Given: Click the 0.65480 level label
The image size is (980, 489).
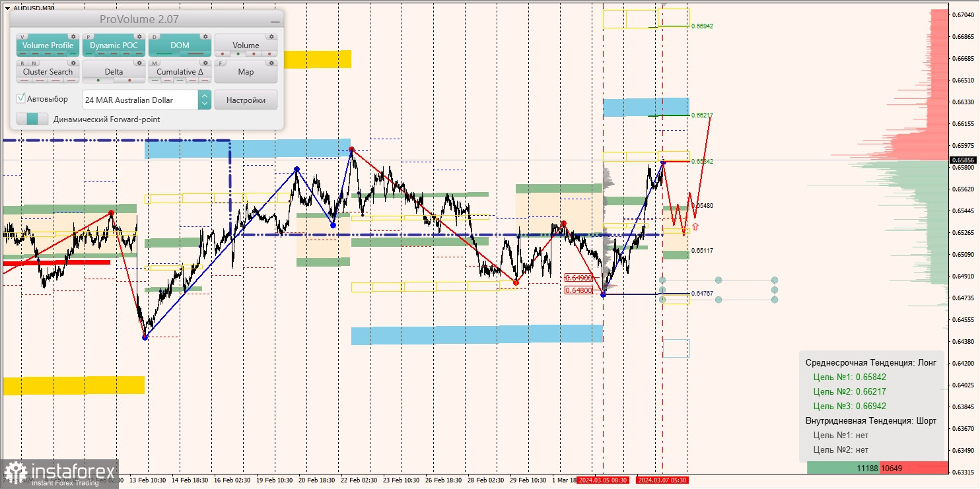Looking at the screenshot, I should (703, 206).
